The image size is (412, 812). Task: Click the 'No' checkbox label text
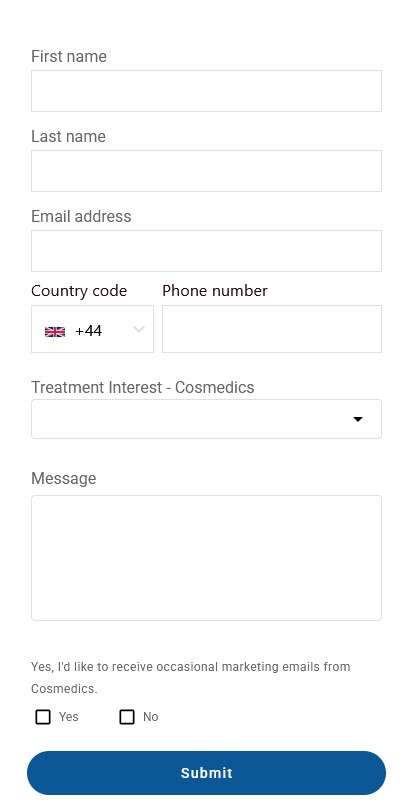151,717
